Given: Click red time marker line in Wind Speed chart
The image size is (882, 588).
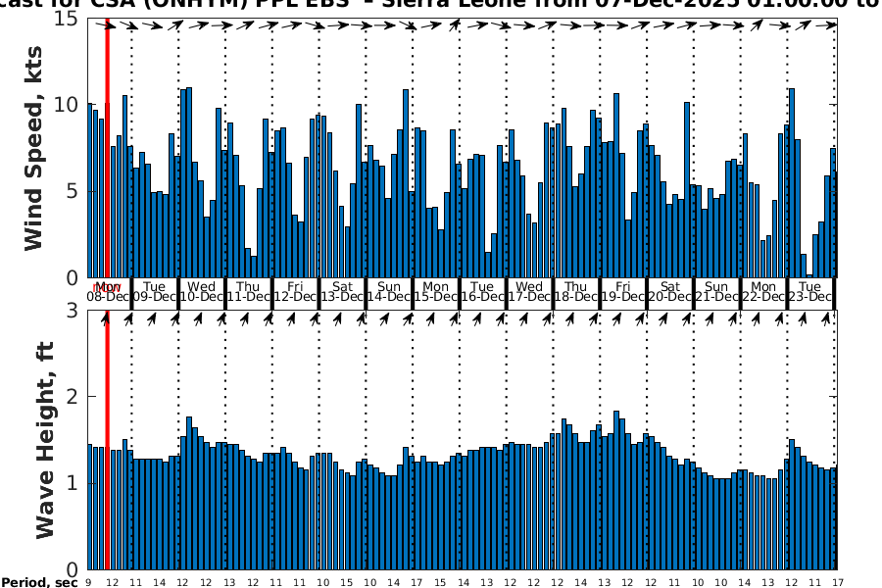Looking at the screenshot, I should point(107,147).
